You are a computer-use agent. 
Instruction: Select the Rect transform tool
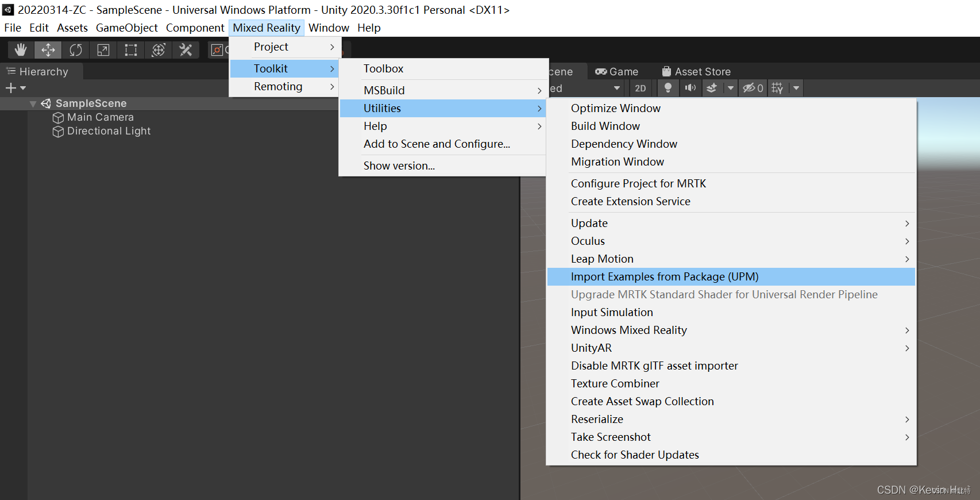(131, 50)
